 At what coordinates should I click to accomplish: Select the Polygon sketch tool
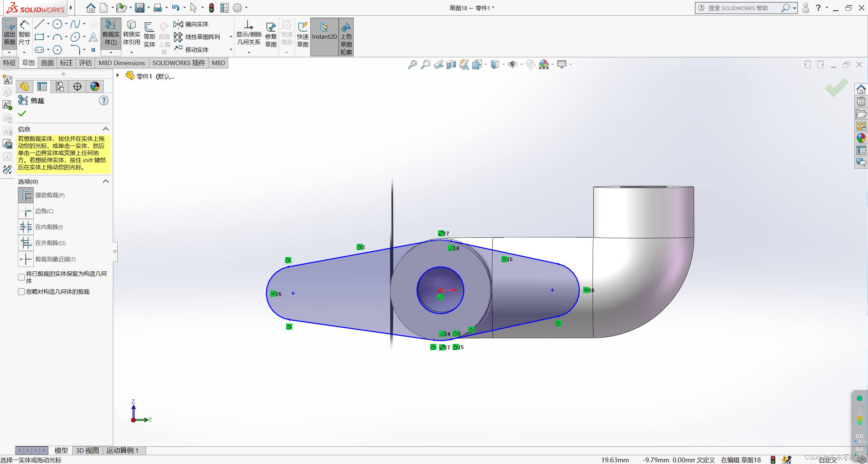pos(57,50)
